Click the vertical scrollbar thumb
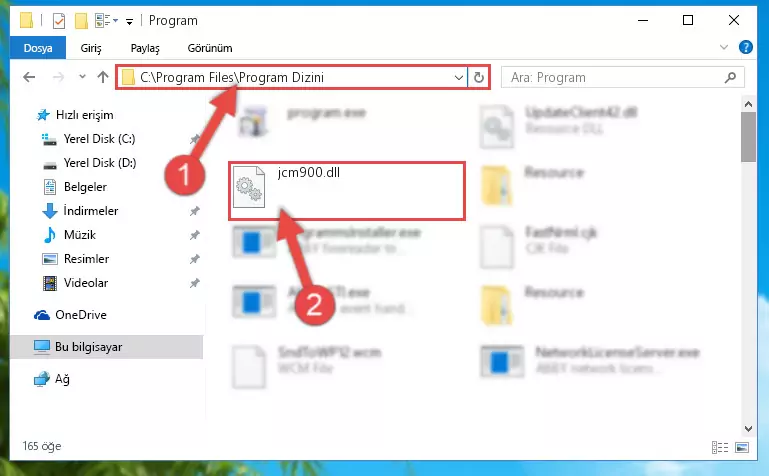 pos(748,137)
